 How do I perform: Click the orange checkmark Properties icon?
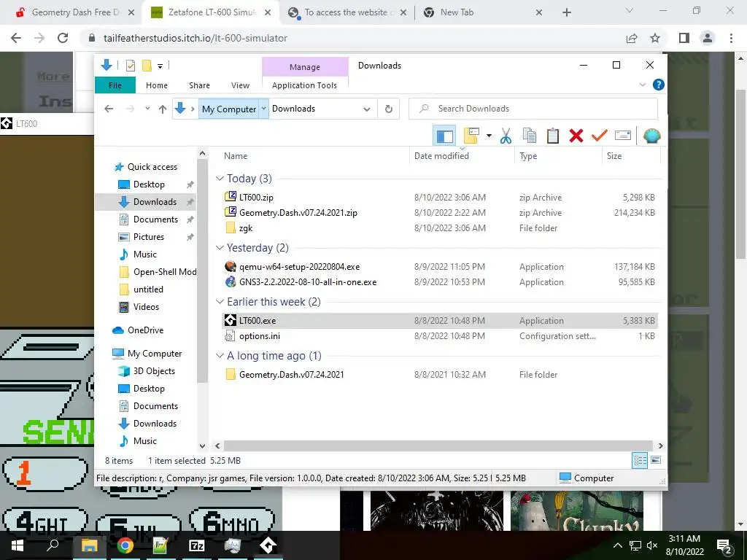point(600,136)
